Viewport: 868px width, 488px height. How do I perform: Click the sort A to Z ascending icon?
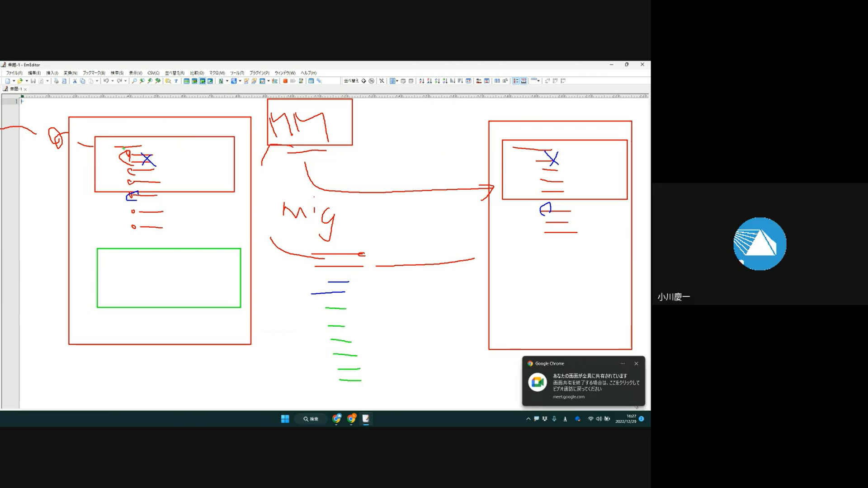click(421, 81)
